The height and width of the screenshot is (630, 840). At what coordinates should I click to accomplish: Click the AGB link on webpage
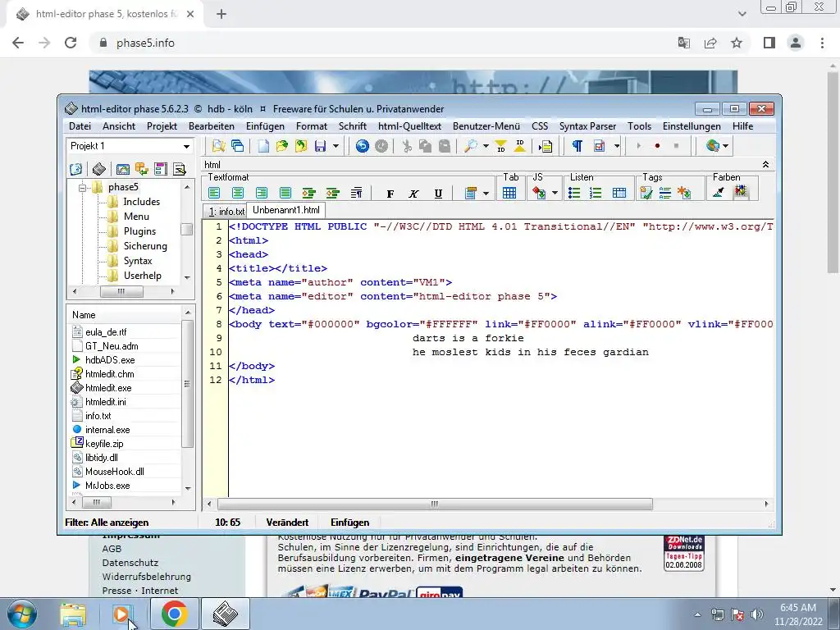point(112,549)
